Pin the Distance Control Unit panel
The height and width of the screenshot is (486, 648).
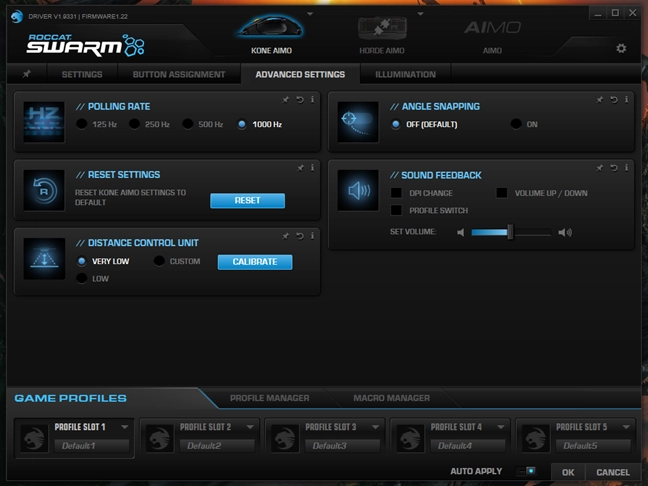(x=286, y=236)
